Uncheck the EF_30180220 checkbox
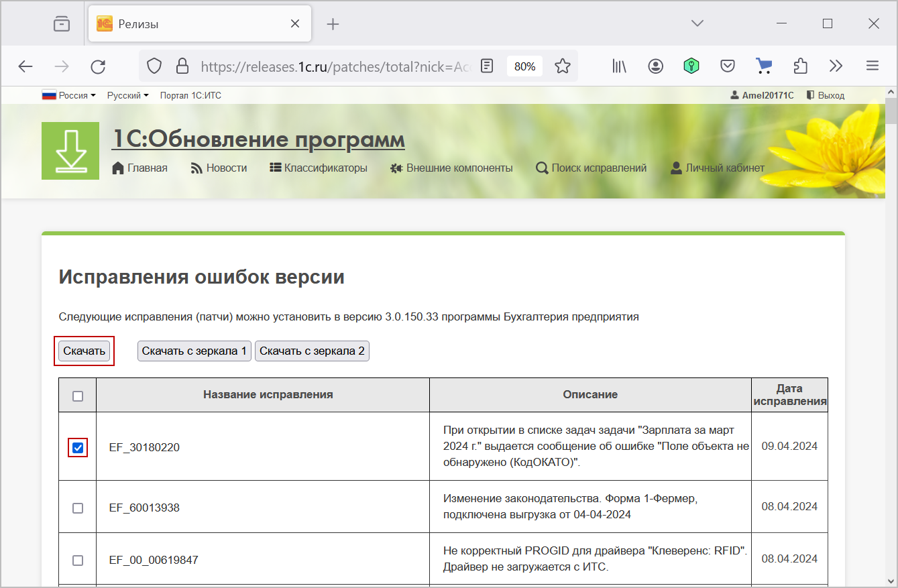898x588 pixels. pos(78,447)
